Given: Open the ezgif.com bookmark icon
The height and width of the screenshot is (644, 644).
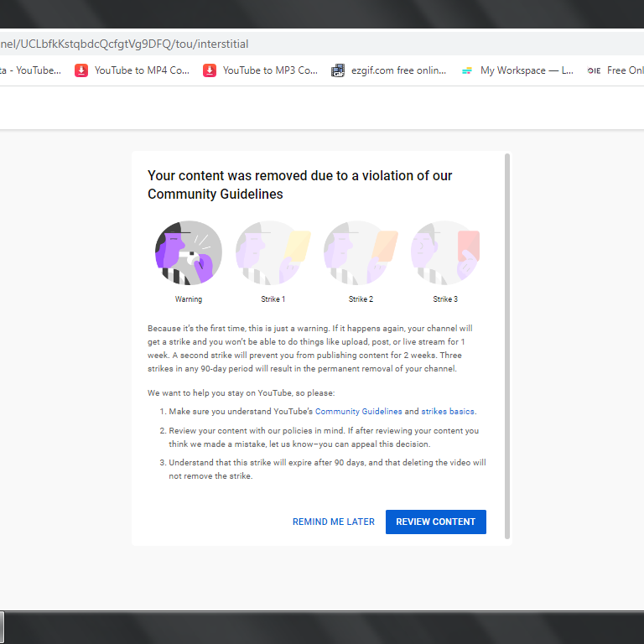Looking at the screenshot, I should (338, 70).
